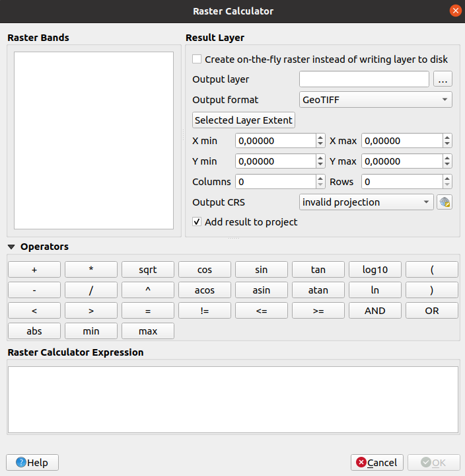Click the output layer browse button
Viewport: 465px width, 476px height.
pos(443,79)
